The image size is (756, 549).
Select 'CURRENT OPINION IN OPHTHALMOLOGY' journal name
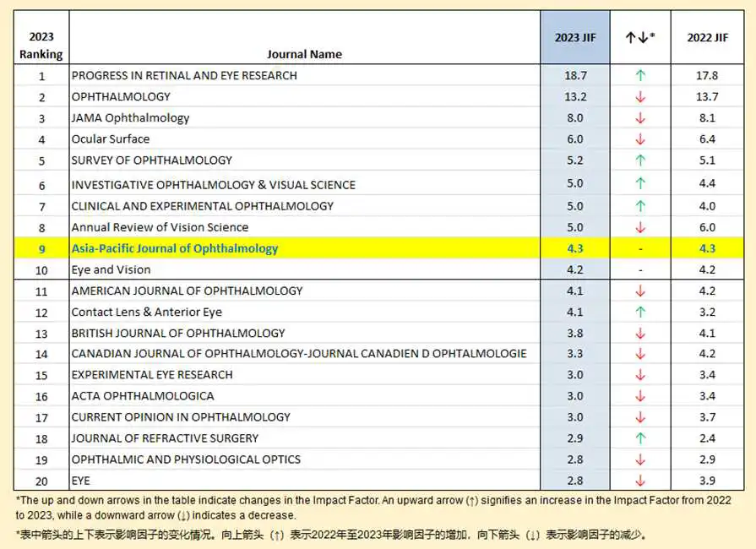tap(181, 417)
